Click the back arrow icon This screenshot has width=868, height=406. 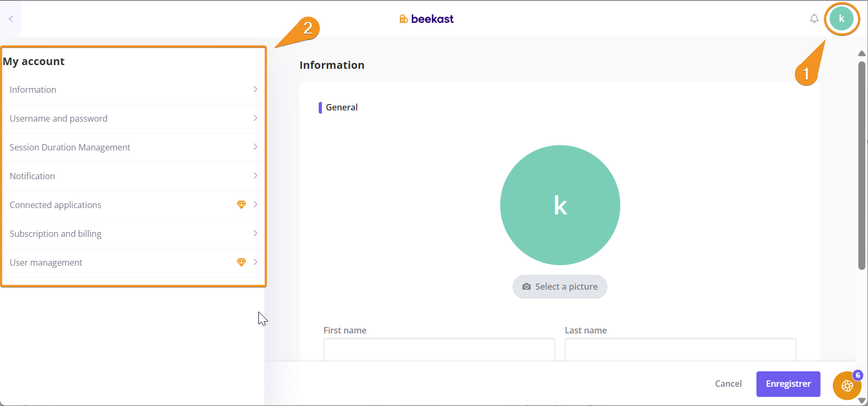pos(11,19)
